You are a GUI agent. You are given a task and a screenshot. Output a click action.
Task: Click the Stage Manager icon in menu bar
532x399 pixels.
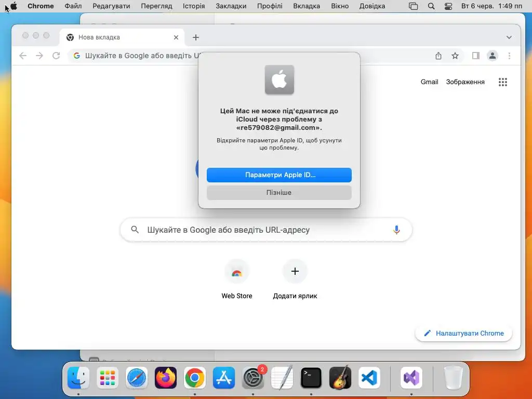[x=413, y=6]
